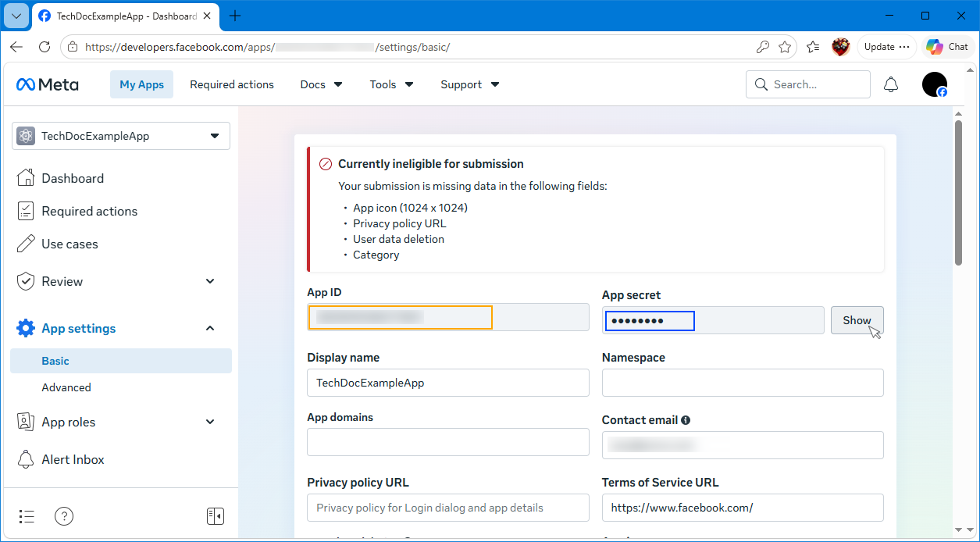This screenshot has height=542, width=980.
Task: Click the App ID field
Action: click(x=448, y=317)
